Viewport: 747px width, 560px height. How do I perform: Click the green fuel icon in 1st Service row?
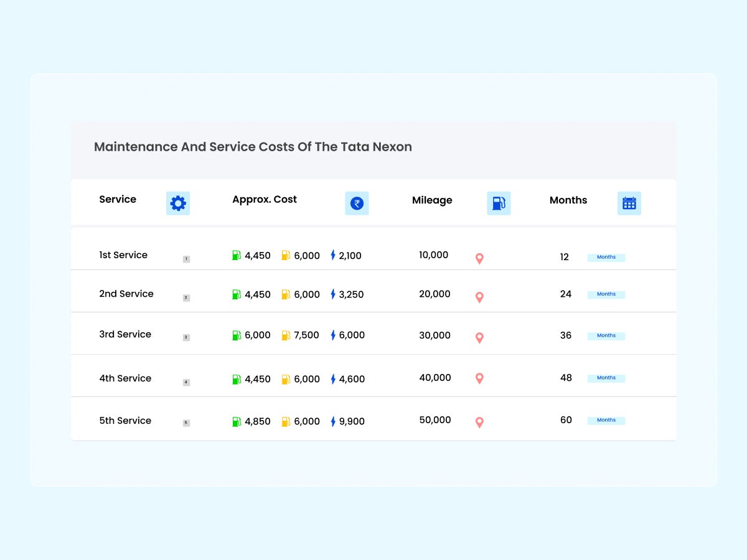click(237, 255)
